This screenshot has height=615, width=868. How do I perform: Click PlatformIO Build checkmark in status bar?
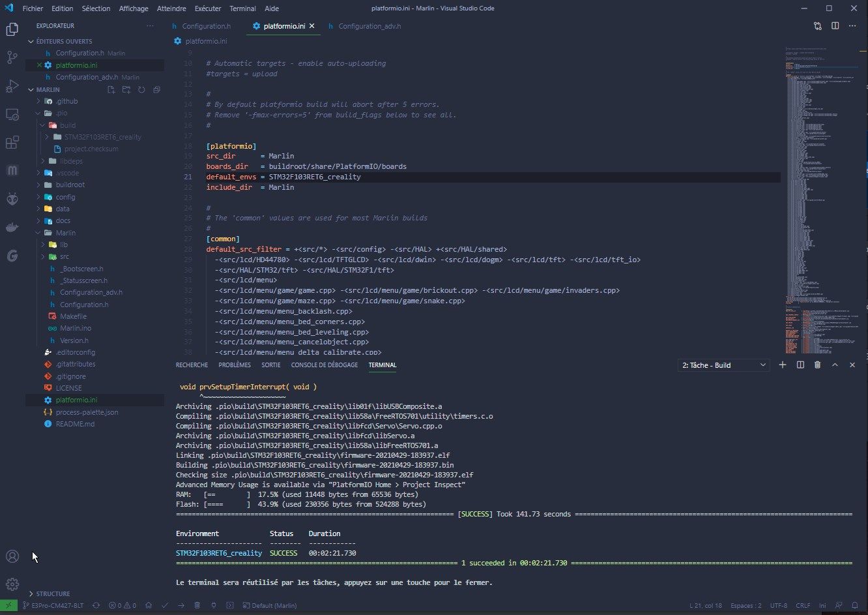(165, 606)
